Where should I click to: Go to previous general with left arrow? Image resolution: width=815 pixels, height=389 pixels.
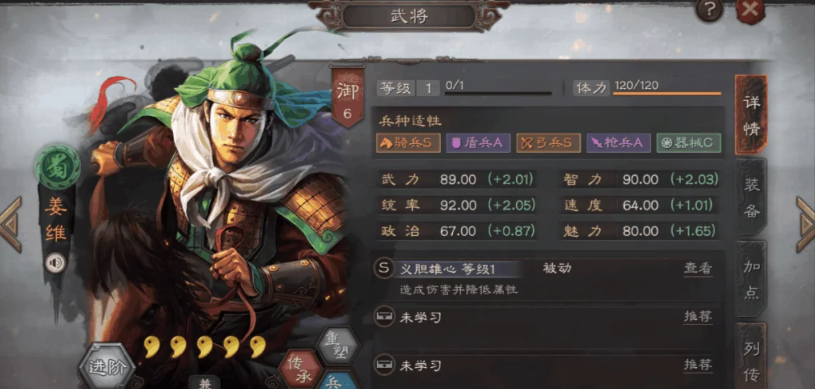click(x=10, y=224)
